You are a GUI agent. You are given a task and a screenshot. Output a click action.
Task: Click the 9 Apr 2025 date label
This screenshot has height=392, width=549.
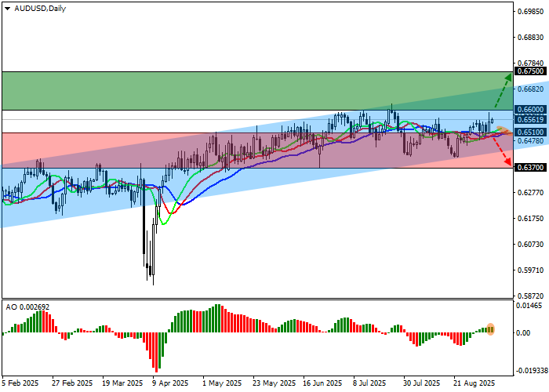170,383
